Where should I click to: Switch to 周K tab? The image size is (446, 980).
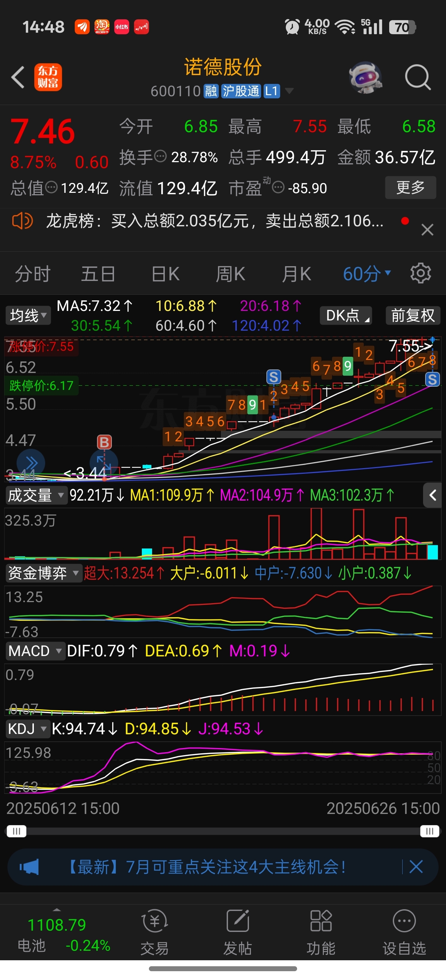click(x=230, y=274)
